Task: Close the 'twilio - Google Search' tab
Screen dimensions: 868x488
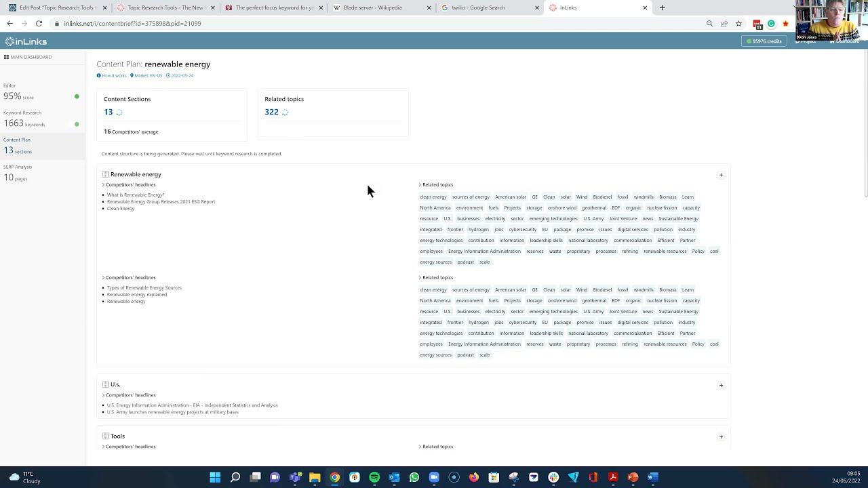Action: coord(537,7)
